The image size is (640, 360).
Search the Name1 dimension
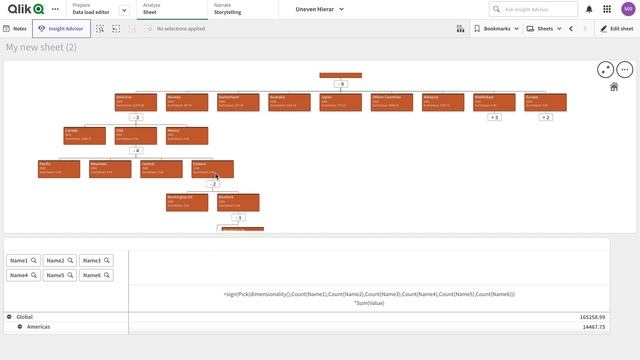point(23,260)
